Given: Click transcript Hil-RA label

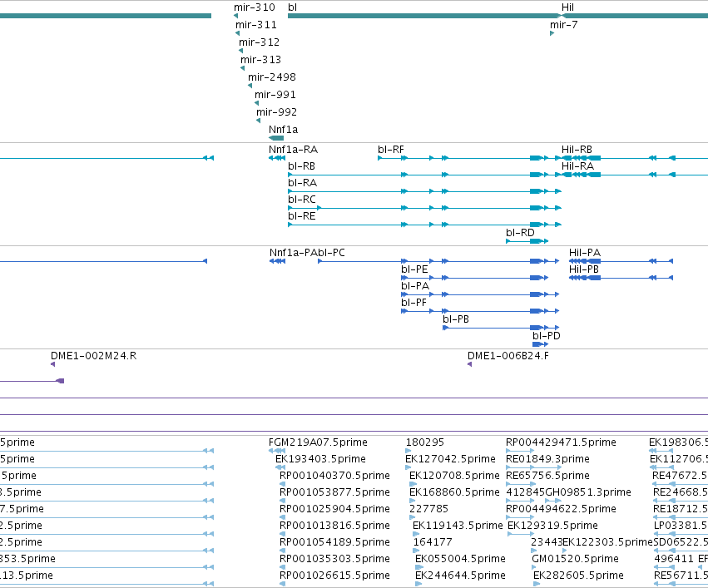Looking at the screenshot, I should point(577,166).
